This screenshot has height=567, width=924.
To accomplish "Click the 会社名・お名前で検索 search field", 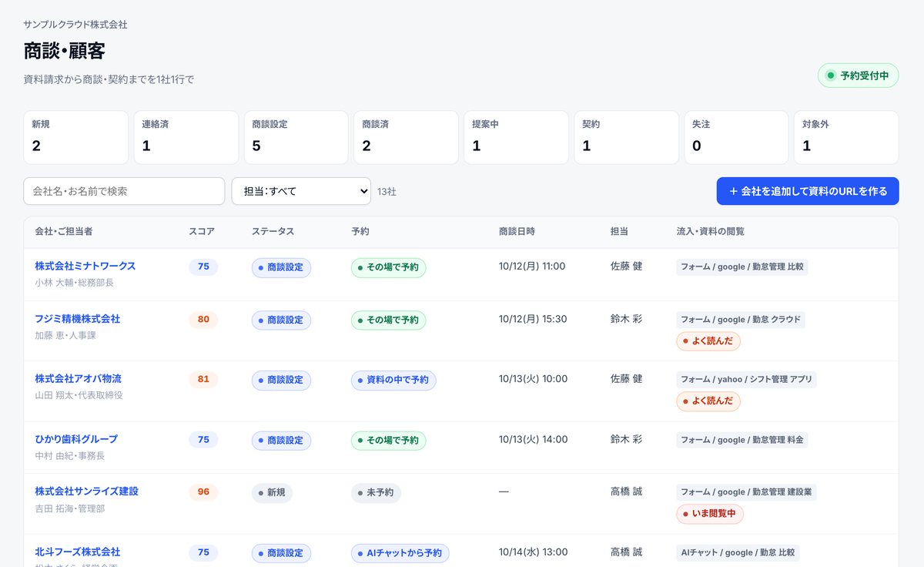I will pos(124,191).
